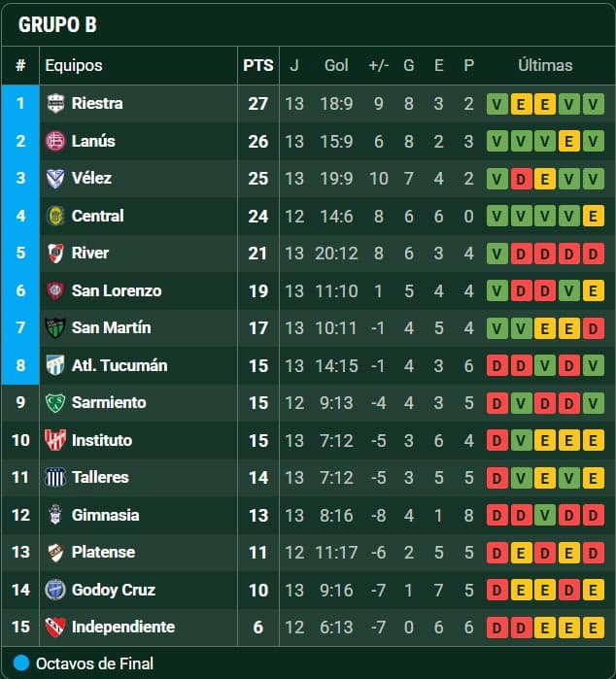Click the River team crest
This screenshot has width=616, height=679.
click(x=55, y=253)
